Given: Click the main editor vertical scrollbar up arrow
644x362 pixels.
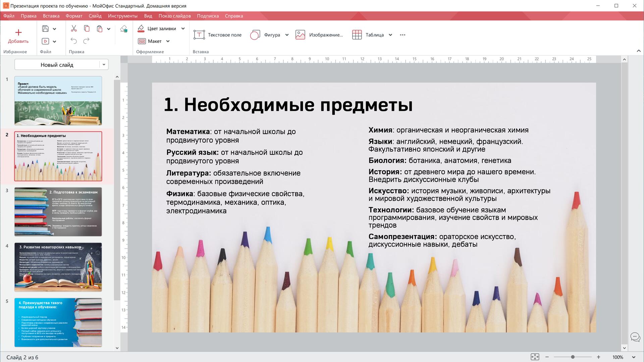Looking at the screenshot, I should click(x=624, y=59).
